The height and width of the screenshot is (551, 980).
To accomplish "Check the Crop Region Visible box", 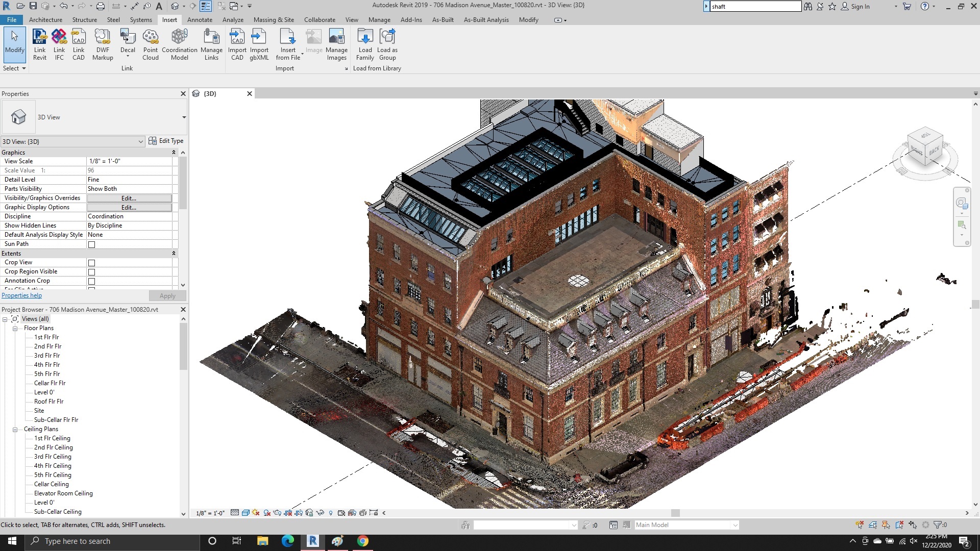I will [x=92, y=272].
